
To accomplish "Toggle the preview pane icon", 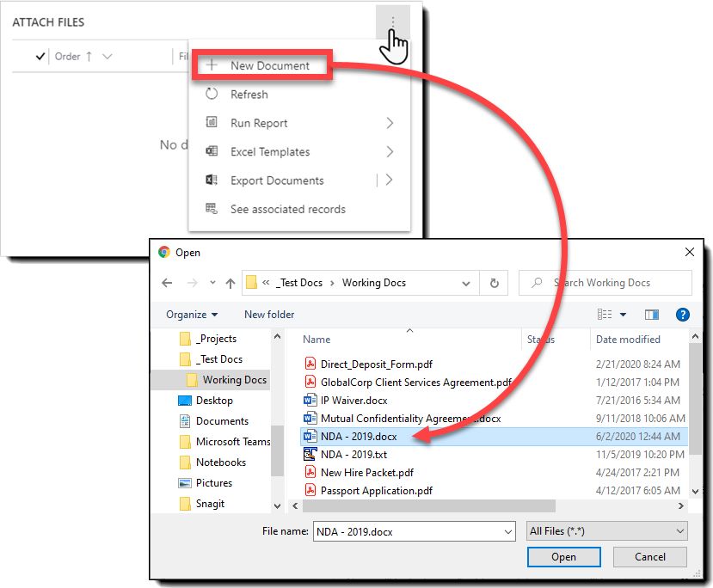I will [x=652, y=315].
